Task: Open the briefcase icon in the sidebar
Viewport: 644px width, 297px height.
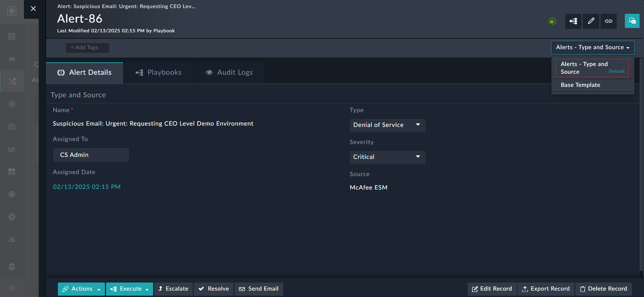Action: (x=12, y=127)
